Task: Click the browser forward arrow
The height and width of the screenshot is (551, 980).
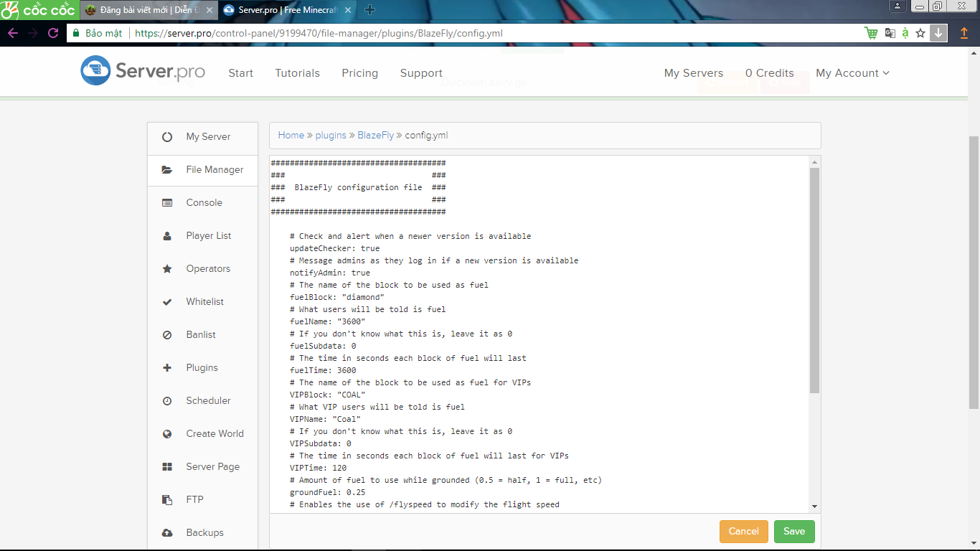Action: [x=33, y=33]
